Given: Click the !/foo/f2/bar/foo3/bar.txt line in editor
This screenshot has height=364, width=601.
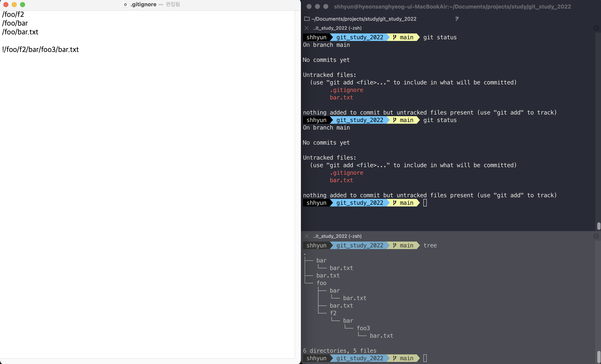Looking at the screenshot, I should pos(41,50).
